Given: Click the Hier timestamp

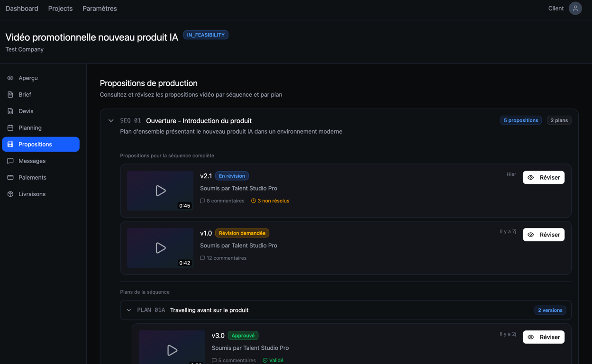Looking at the screenshot, I should [x=511, y=174].
